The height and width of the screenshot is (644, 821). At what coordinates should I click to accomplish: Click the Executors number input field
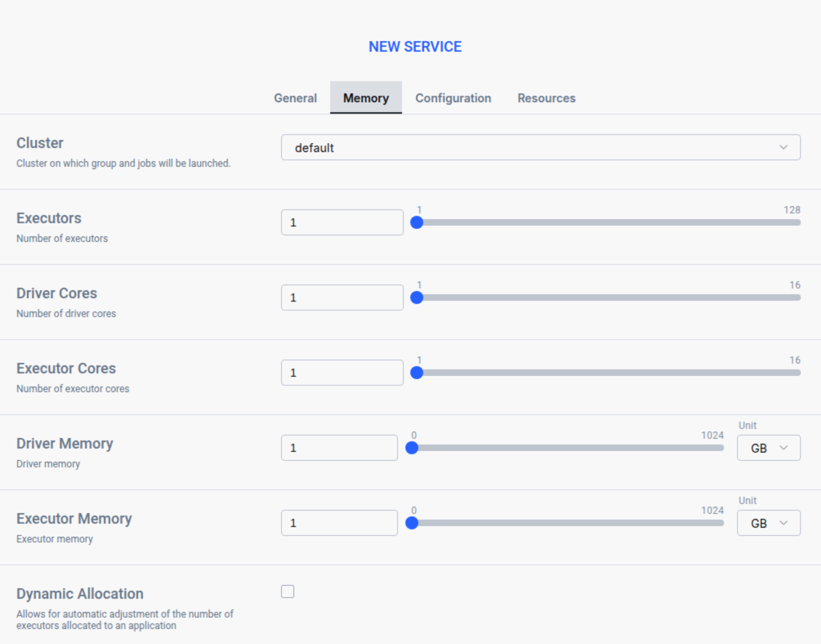click(342, 223)
